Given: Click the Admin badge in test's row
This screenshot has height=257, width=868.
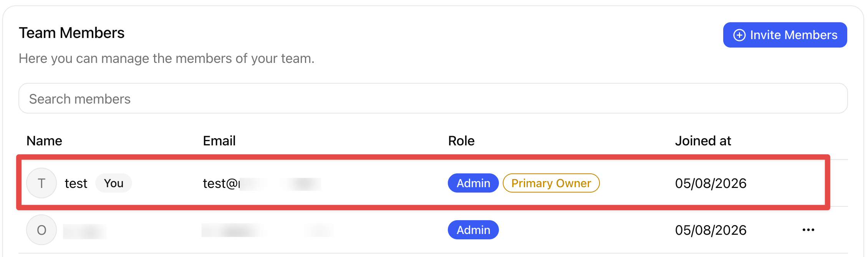Looking at the screenshot, I should pyautogui.click(x=473, y=183).
